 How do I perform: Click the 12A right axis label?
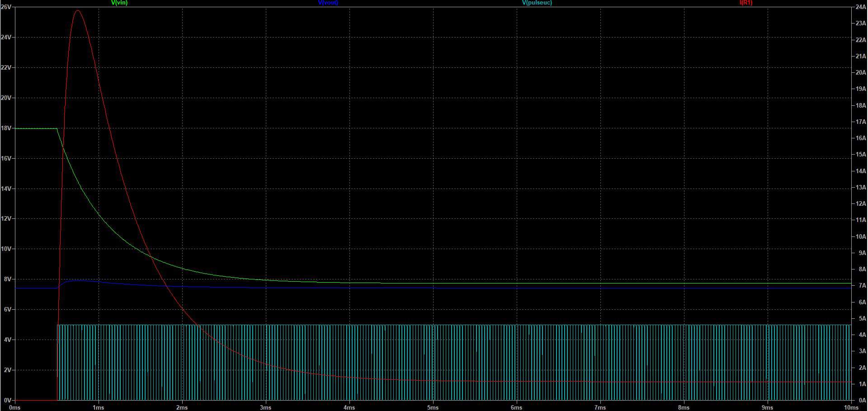pyautogui.click(x=861, y=203)
